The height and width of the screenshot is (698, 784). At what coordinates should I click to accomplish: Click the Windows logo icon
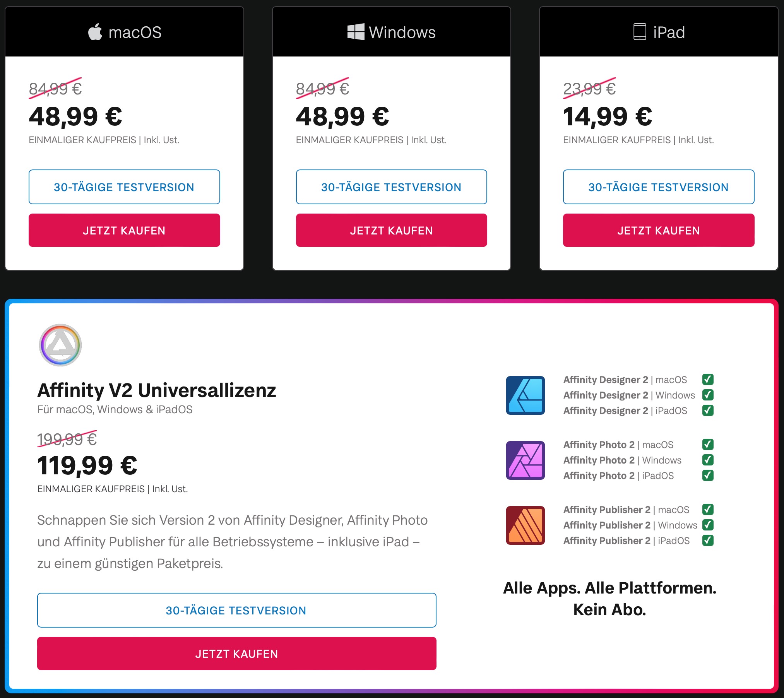click(356, 32)
